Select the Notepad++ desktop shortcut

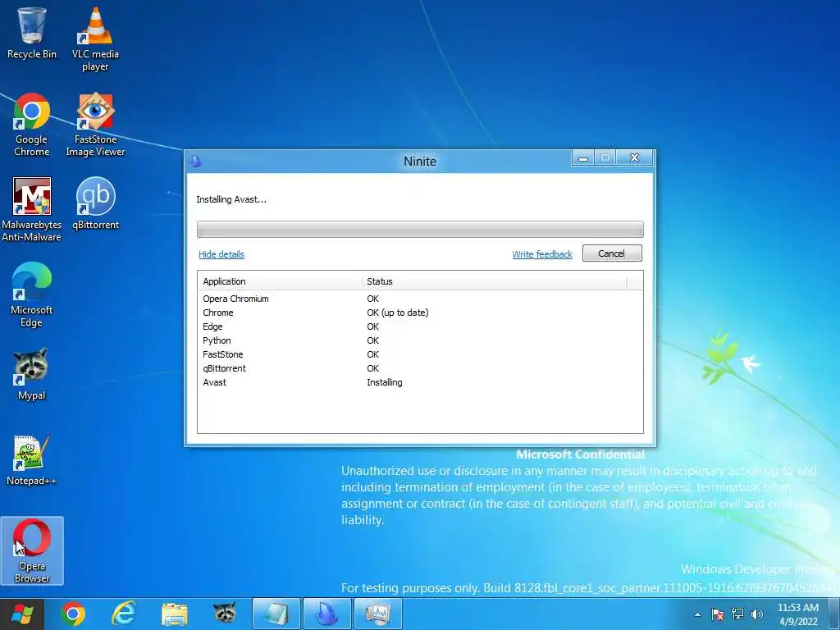click(32, 459)
